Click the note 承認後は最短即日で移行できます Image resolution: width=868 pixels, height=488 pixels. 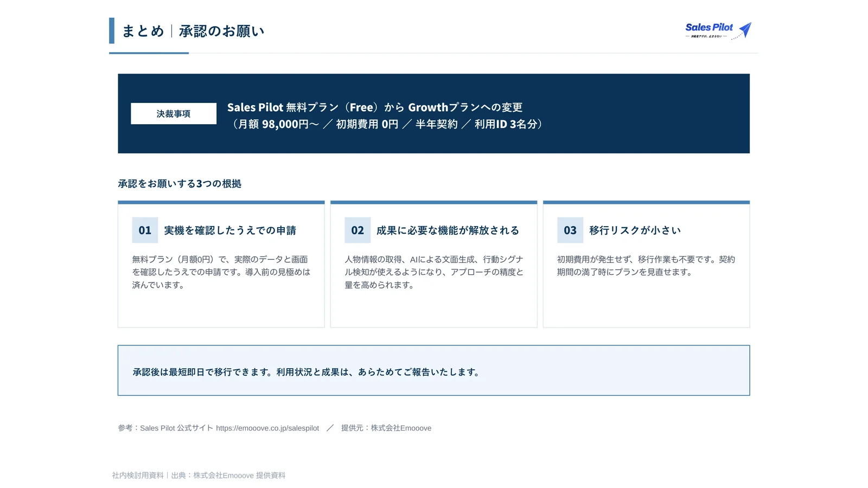(307, 372)
